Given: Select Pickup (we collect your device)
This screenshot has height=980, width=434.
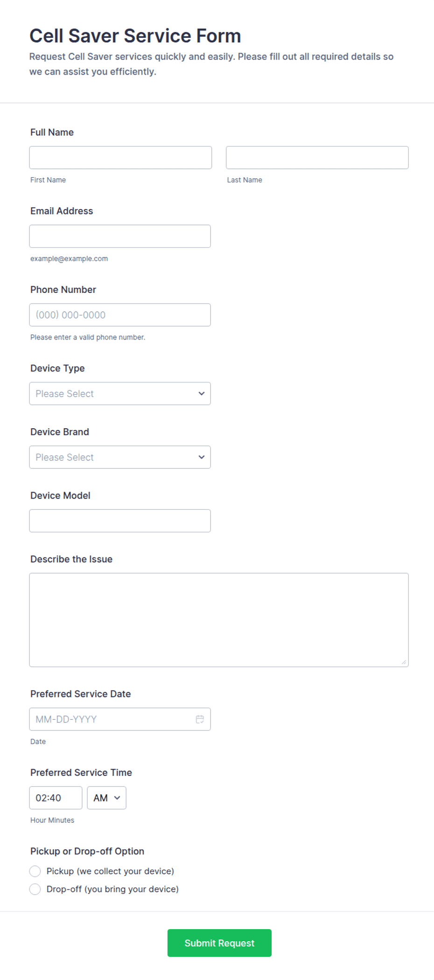Looking at the screenshot, I should [35, 871].
